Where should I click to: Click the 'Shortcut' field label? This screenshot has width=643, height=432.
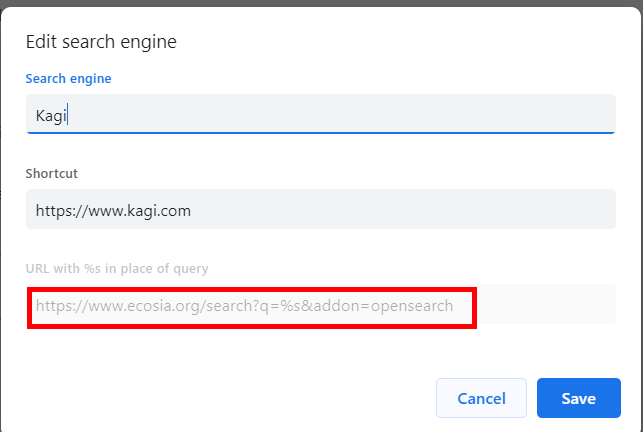52,173
